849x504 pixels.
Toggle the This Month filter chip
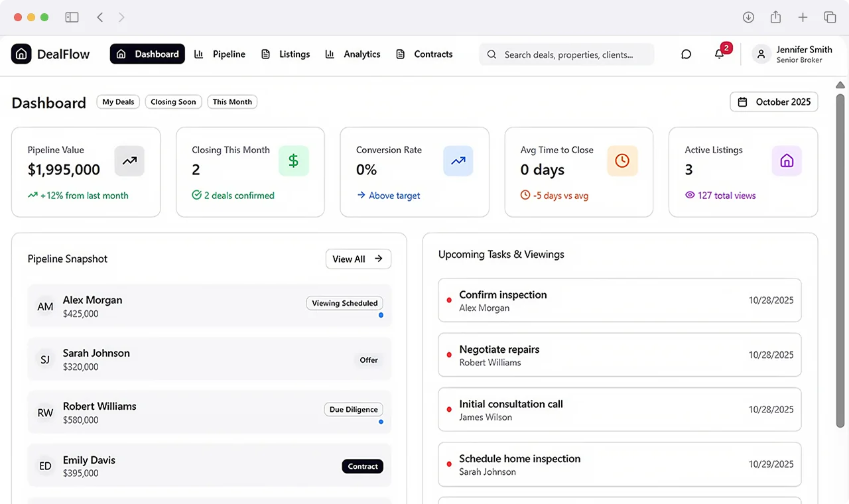pyautogui.click(x=232, y=101)
